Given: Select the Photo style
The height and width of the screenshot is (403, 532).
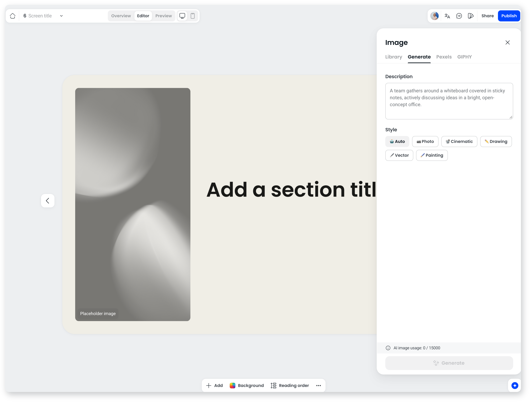Looking at the screenshot, I should pos(425,142).
